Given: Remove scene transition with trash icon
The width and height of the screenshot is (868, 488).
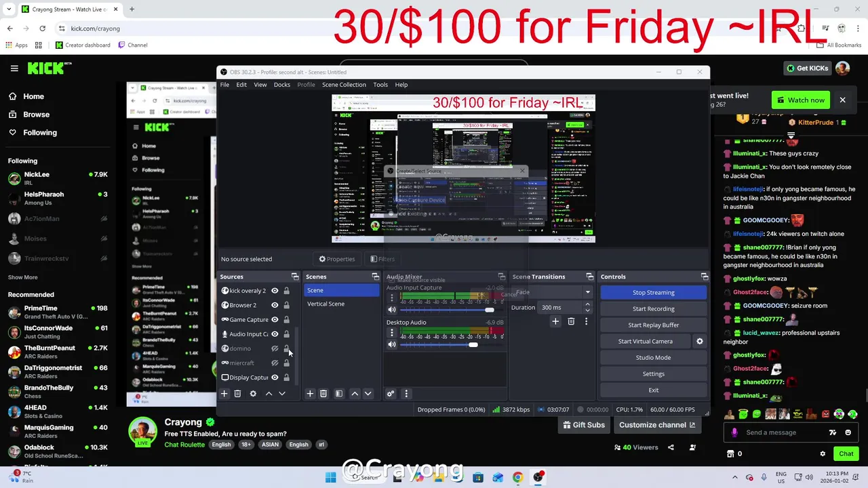Looking at the screenshot, I should pos(571,321).
